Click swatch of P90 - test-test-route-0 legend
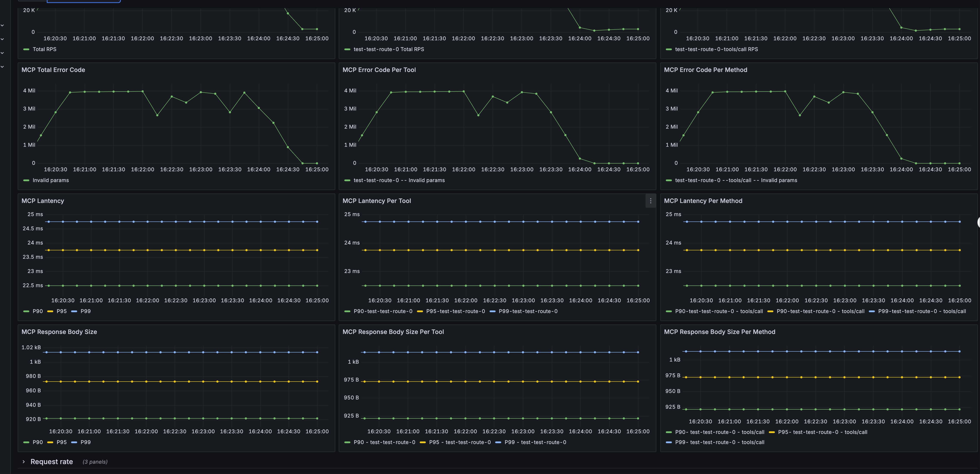Image resolution: width=980 pixels, height=474 pixels. [x=347, y=442]
